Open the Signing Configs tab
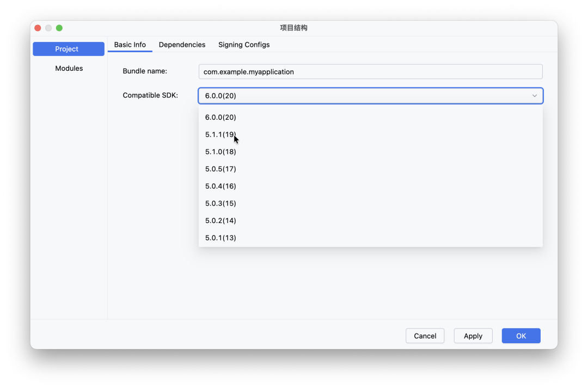 tap(244, 45)
